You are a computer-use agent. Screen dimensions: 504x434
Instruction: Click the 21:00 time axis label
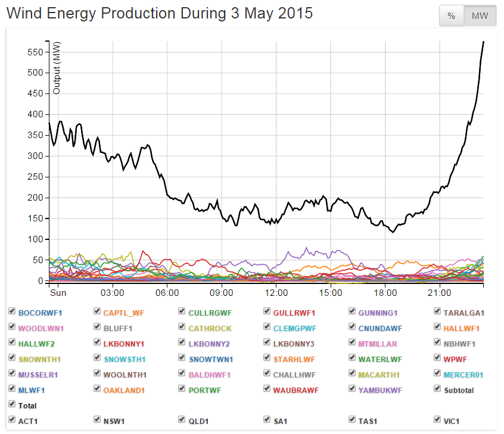440,293
